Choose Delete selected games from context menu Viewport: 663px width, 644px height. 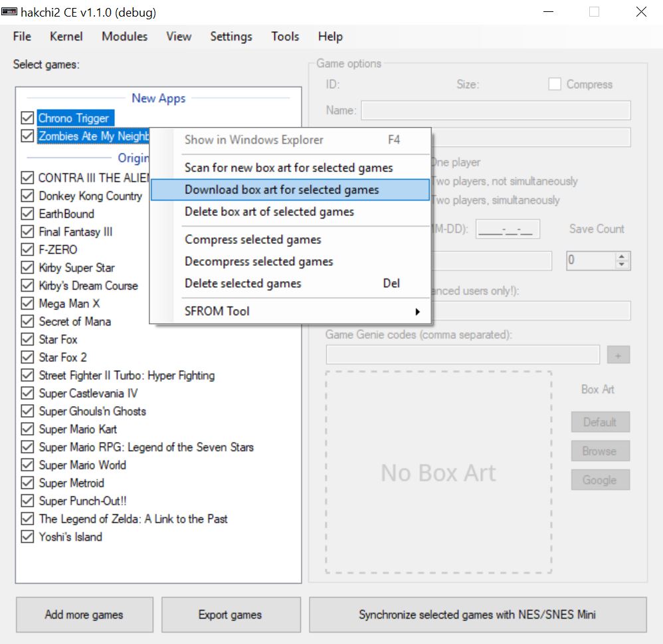click(290, 284)
